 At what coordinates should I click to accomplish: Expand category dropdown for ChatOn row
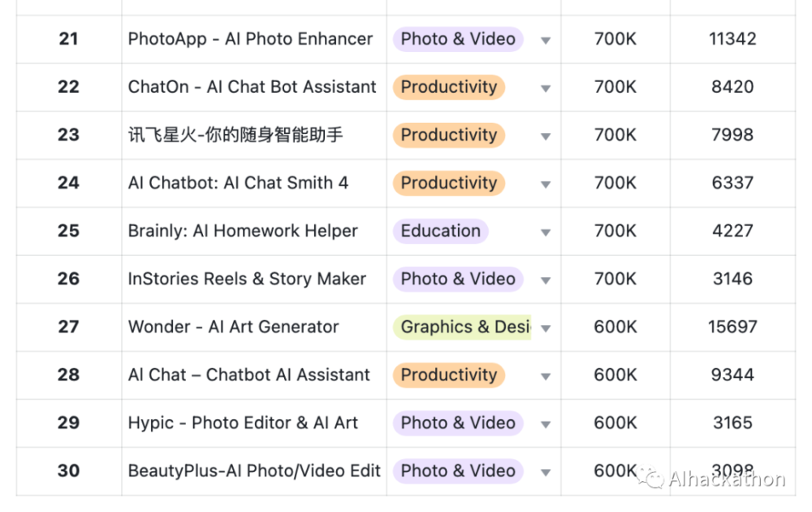tap(546, 89)
